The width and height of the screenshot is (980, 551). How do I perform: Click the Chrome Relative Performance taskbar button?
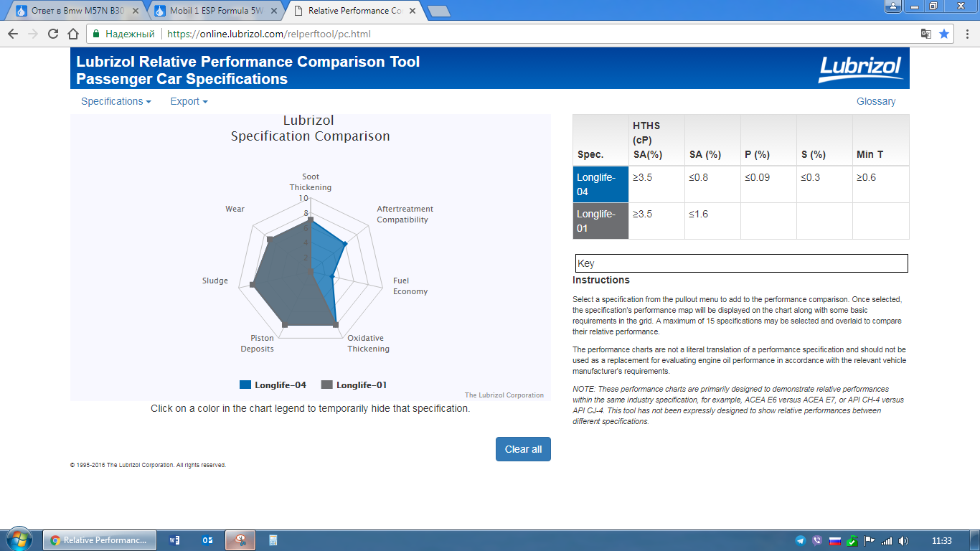(x=100, y=540)
